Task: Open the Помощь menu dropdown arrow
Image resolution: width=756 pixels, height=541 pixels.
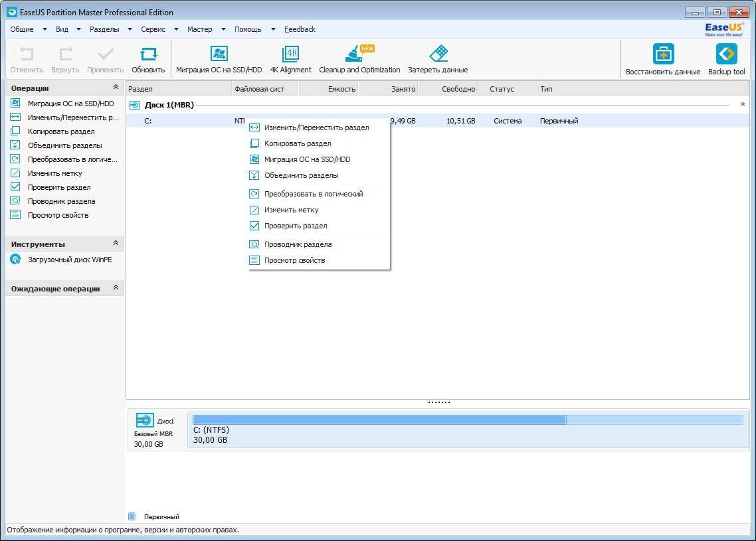Action: coord(274,29)
